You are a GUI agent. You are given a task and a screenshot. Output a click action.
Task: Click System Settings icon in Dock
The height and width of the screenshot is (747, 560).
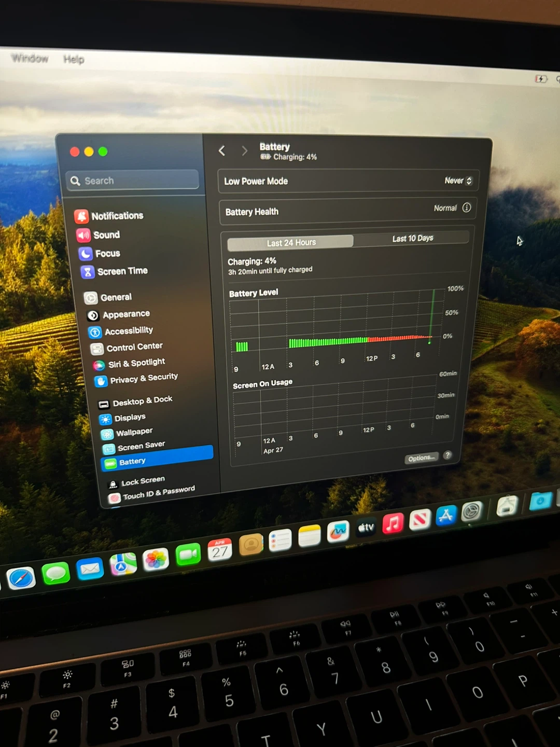(472, 512)
